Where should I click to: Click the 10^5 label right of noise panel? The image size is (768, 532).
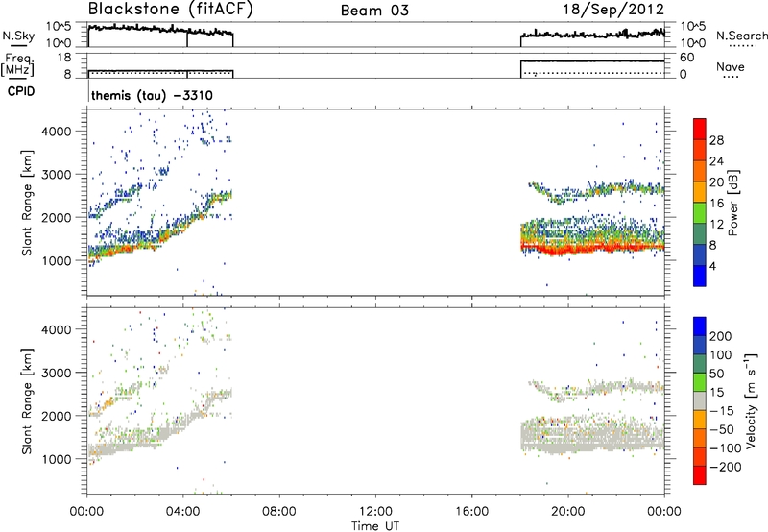click(693, 27)
